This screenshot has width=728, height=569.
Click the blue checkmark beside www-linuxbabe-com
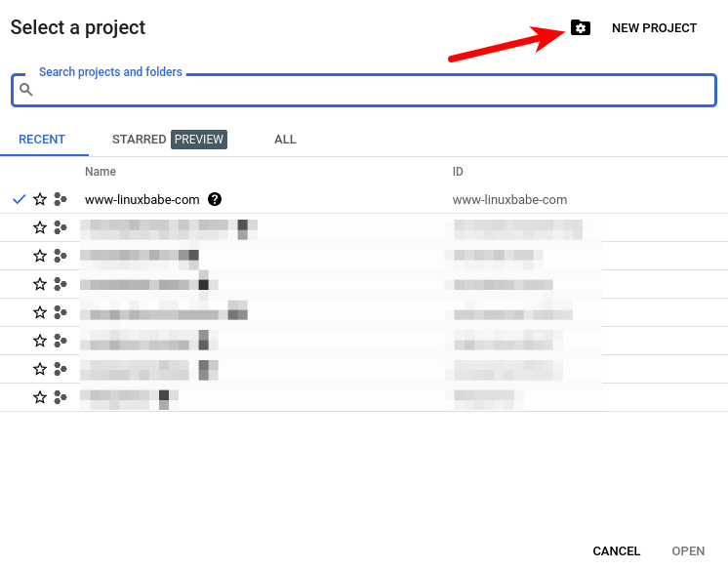tap(20, 199)
